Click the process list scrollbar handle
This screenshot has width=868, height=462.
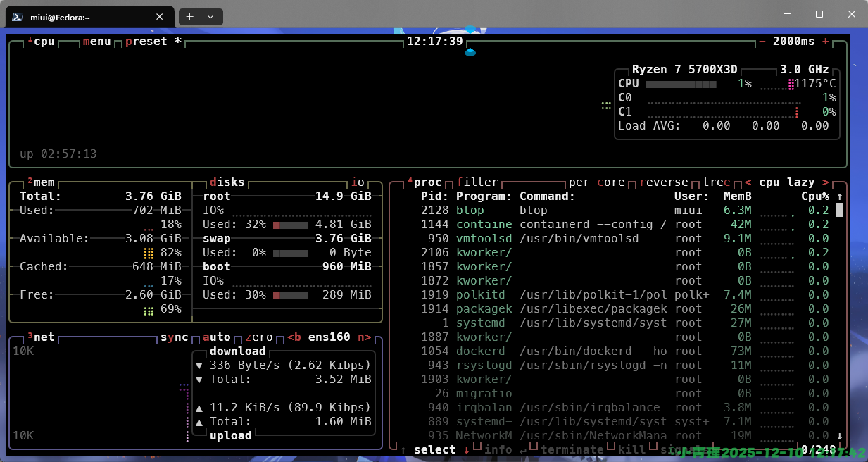pyautogui.click(x=839, y=210)
